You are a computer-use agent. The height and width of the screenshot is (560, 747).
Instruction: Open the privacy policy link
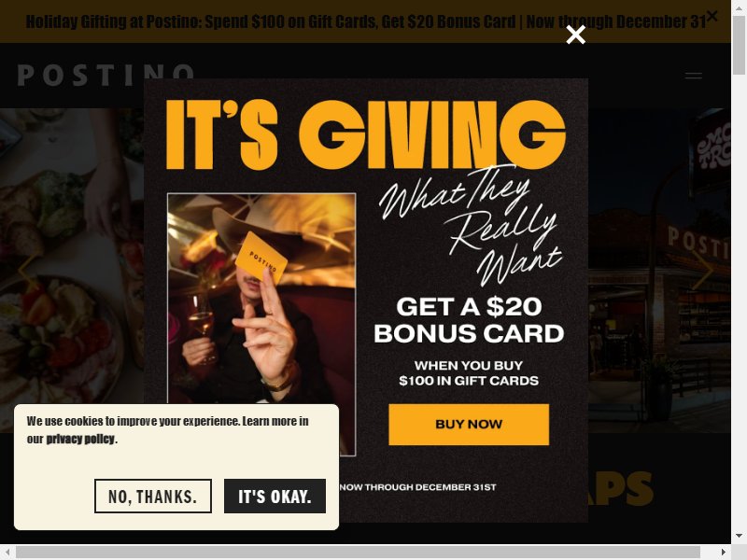tap(80, 439)
